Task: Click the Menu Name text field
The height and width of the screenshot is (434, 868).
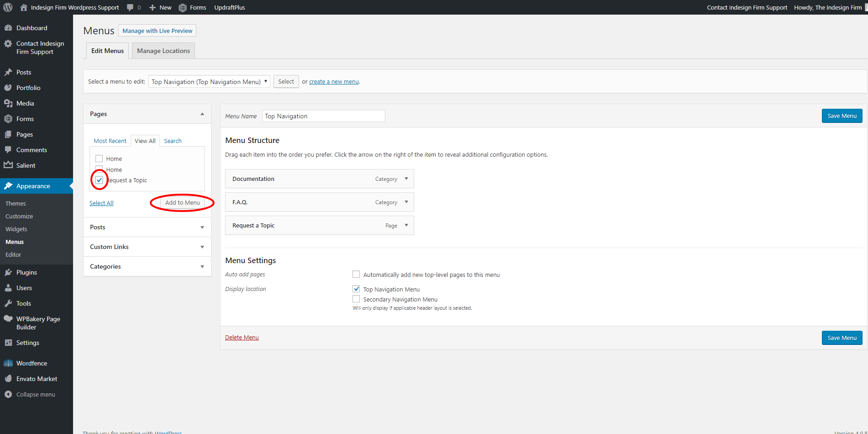Action: [x=323, y=116]
